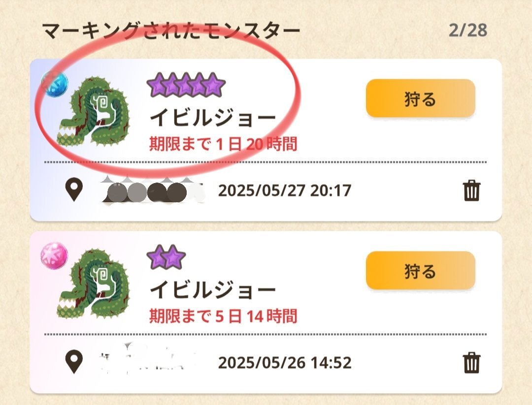Tap location pin beside 2025/05/26 entry
Viewport: 532px width, 405px height.
tap(74, 363)
